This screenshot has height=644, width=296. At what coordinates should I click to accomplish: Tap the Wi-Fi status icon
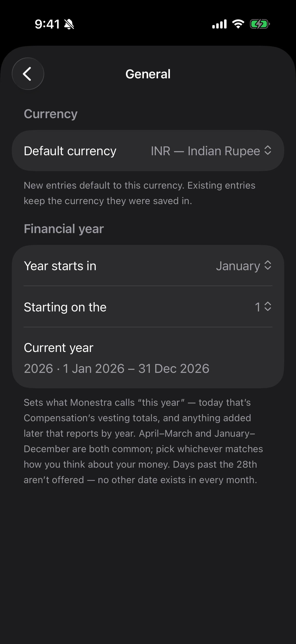[238, 24]
